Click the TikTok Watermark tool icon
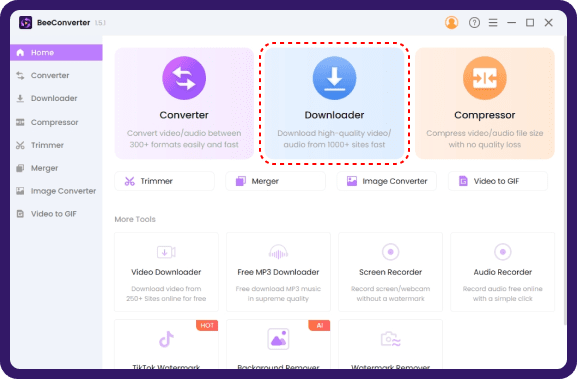Viewport: 577px width, 379px height. point(166,339)
